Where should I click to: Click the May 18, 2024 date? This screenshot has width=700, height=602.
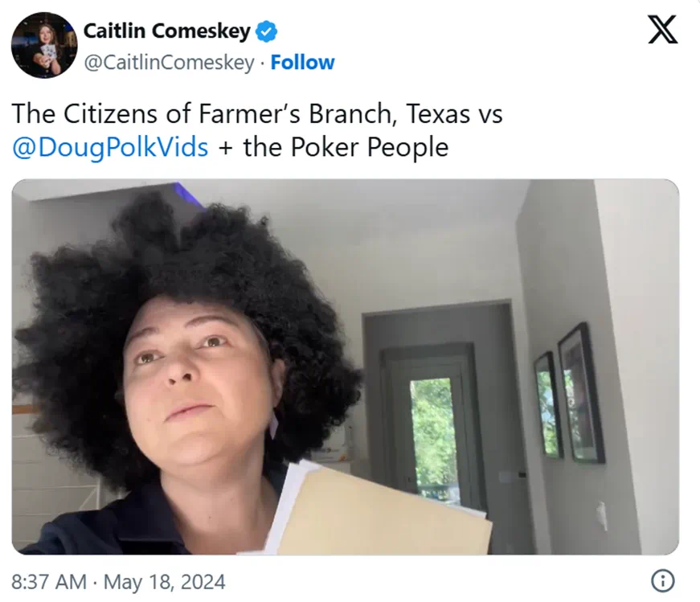point(164,582)
